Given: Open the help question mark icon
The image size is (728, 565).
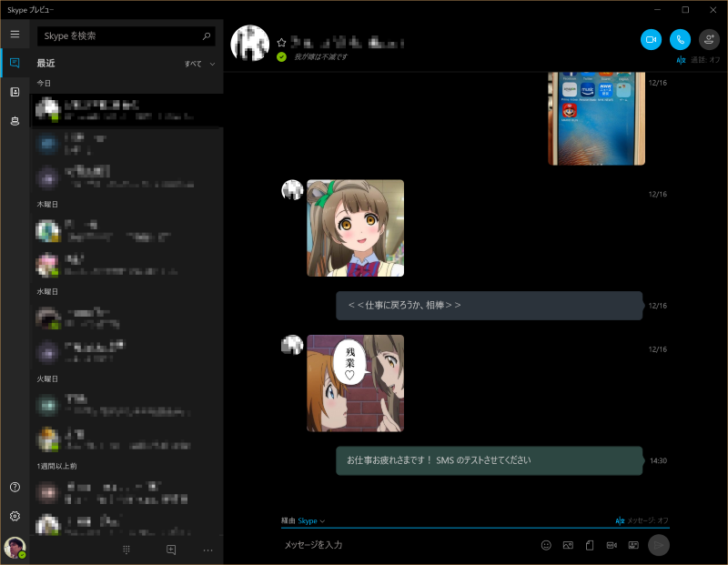Looking at the screenshot, I should [15, 487].
